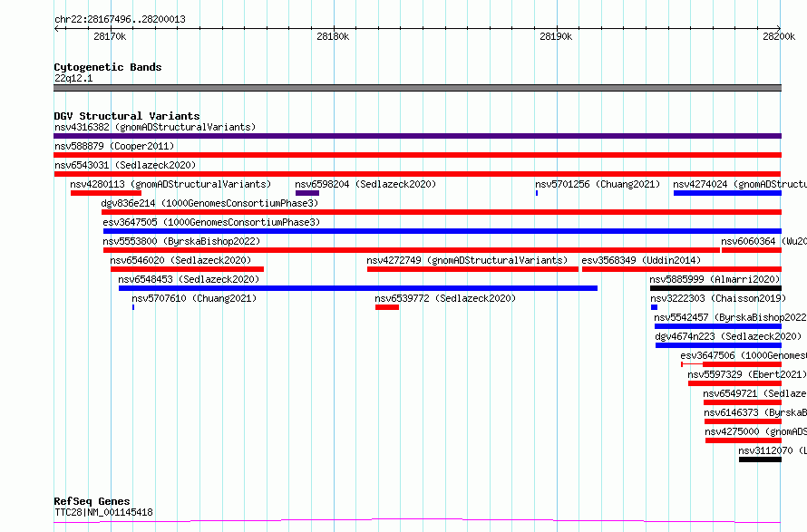Click esv3647505 (1000GenomesConsortiumPhase3) label

(211, 222)
